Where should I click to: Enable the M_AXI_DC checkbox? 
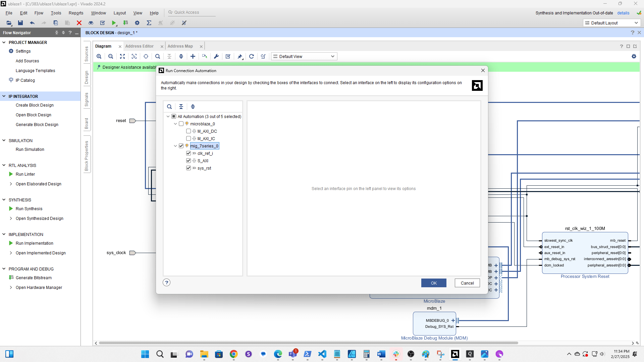[x=189, y=131]
